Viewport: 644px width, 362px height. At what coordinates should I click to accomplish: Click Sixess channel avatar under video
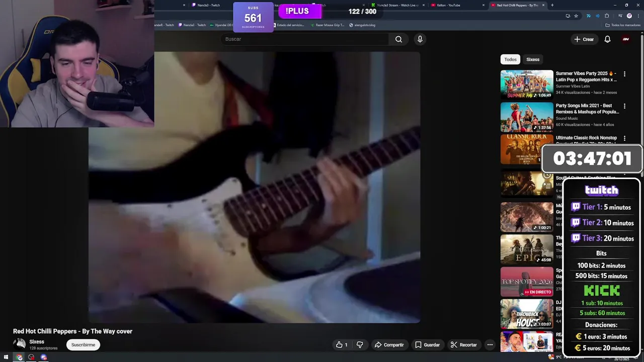[x=19, y=344]
